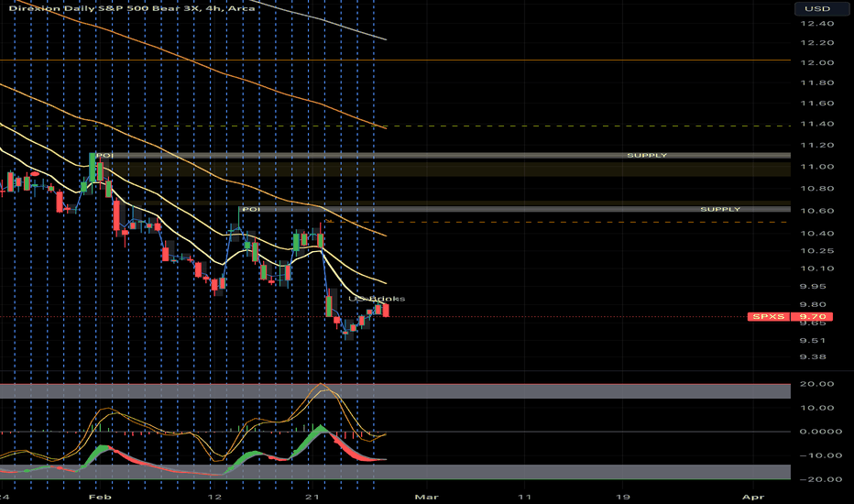Click the 10.10 price axis label
854x504 pixels.
click(817, 268)
